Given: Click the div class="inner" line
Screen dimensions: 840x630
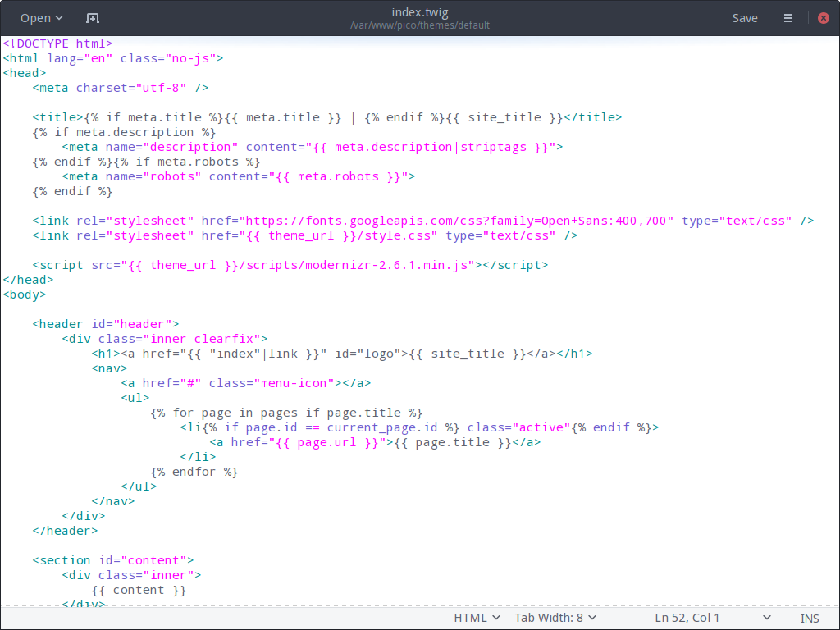Looking at the screenshot, I should [x=131, y=575].
